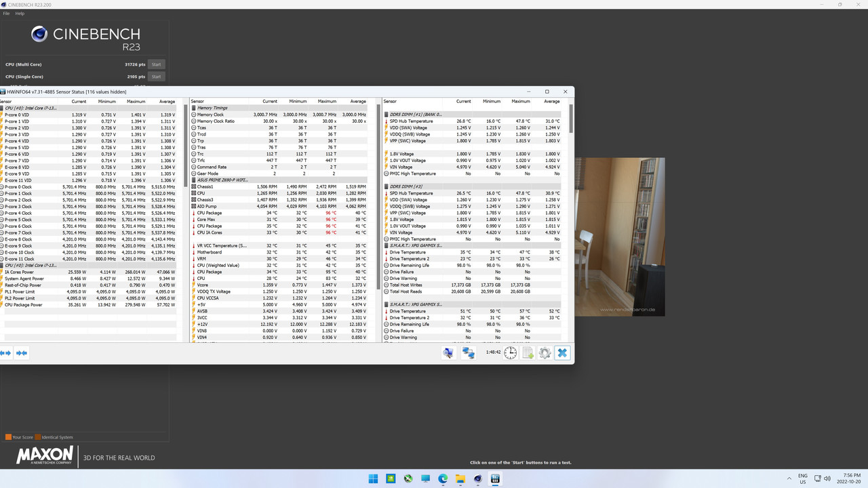Click the MAXON logo in Cinebench

pyautogui.click(x=45, y=455)
